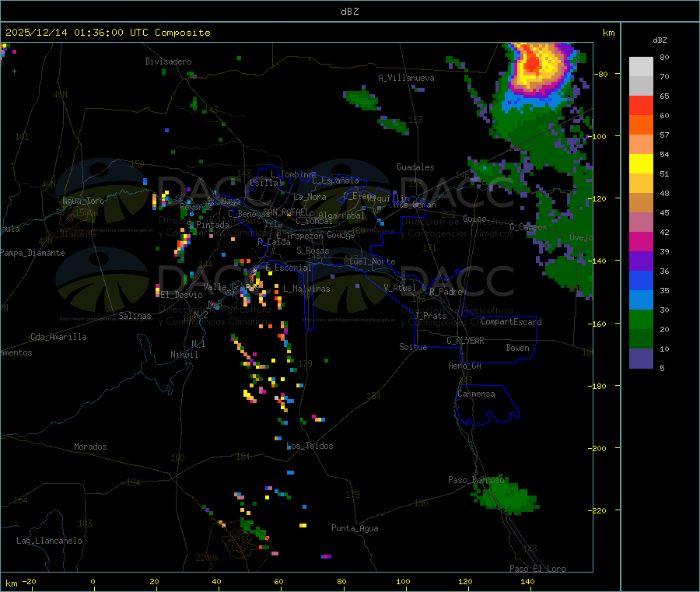Image resolution: width=700 pixels, height=592 pixels.
Task: Click the 'S_Rosas' map label
Action: [x=313, y=250]
